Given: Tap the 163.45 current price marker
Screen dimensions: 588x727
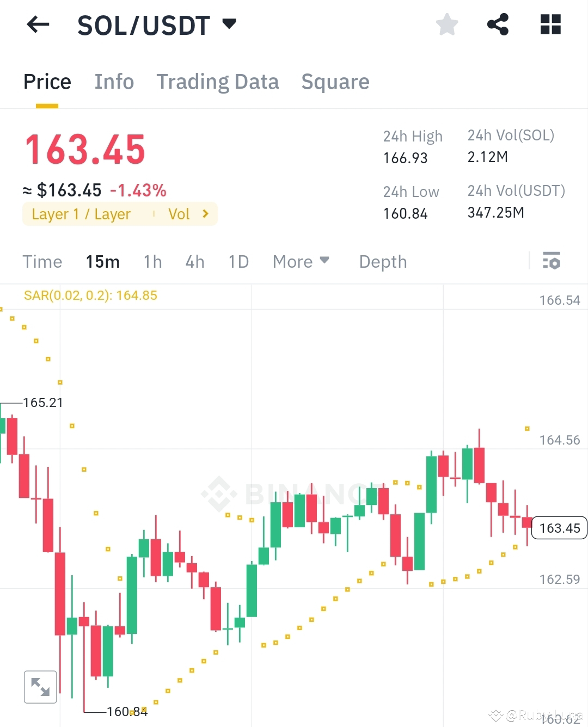Looking at the screenshot, I should coord(559,527).
